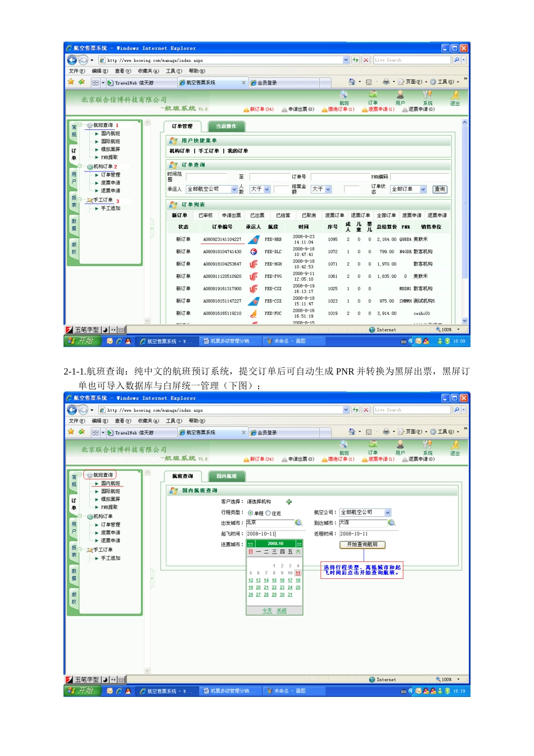Click the 我的订单 shortcut link
The image size is (534, 756).
click(238, 151)
